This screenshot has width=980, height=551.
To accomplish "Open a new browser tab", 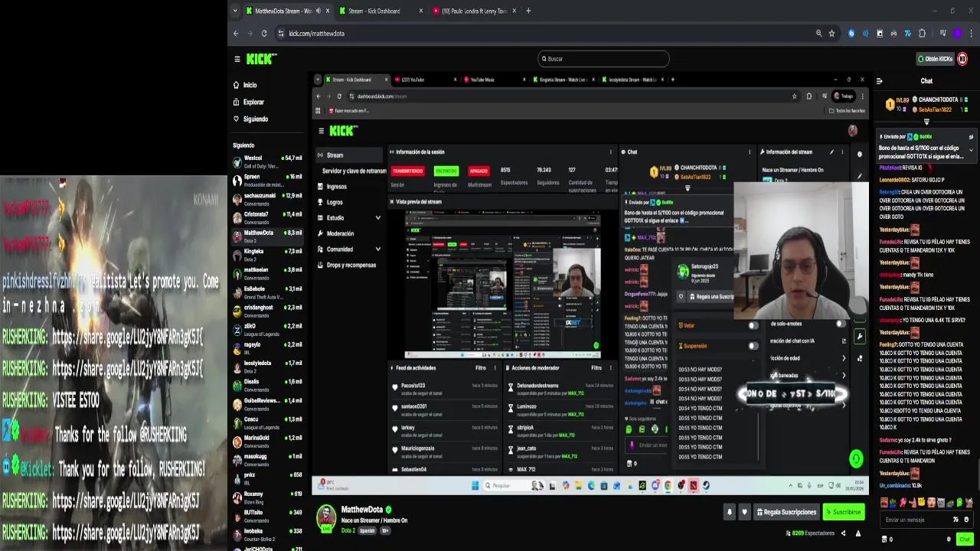I will click(x=528, y=11).
